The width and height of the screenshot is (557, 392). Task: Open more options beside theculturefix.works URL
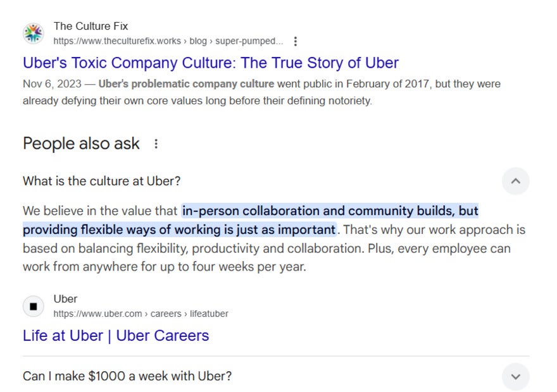tap(295, 41)
